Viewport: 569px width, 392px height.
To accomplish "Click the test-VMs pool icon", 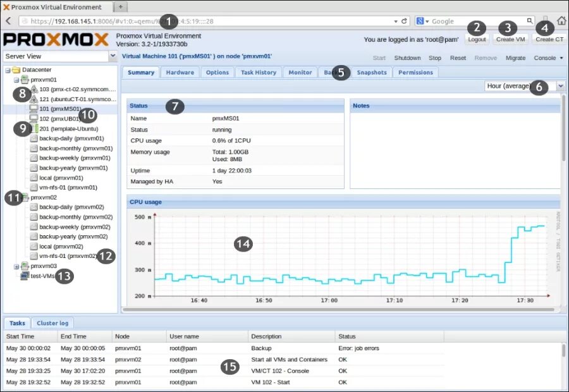I will pyautogui.click(x=25, y=276).
